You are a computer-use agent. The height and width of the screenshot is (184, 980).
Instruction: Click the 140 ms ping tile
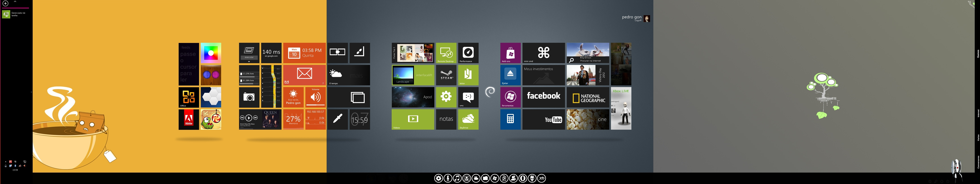[271, 53]
